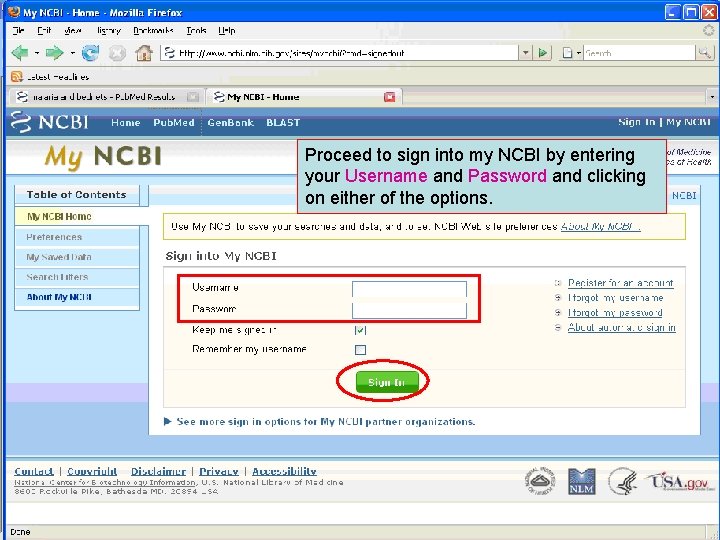
Task: Click the browser Search box field
Action: point(639,53)
